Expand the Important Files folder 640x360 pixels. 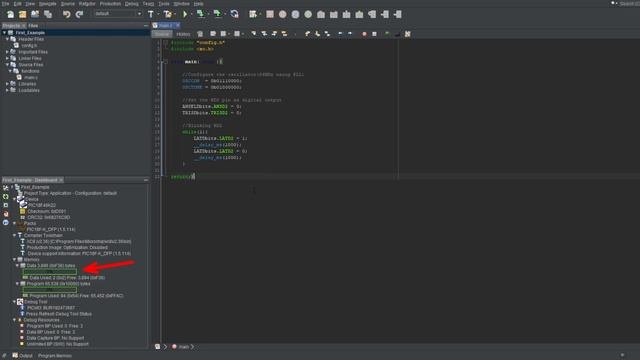click(7, 52)
